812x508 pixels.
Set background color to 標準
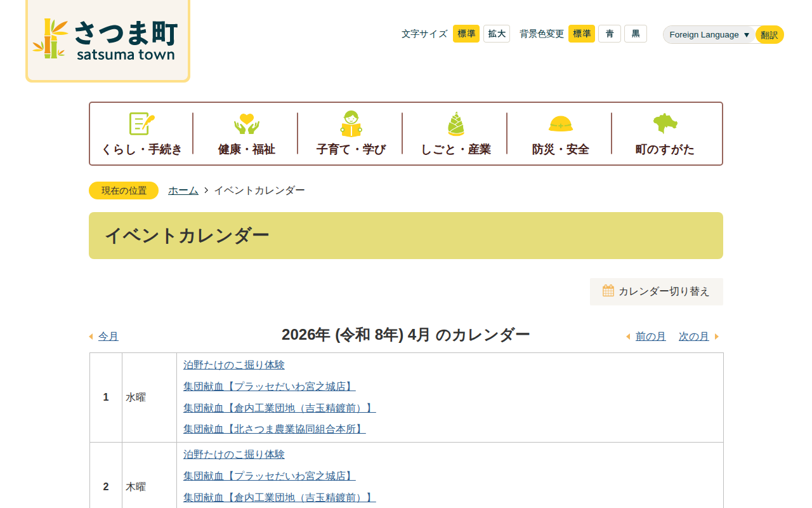pyautogui.click(x=582, y=34)
